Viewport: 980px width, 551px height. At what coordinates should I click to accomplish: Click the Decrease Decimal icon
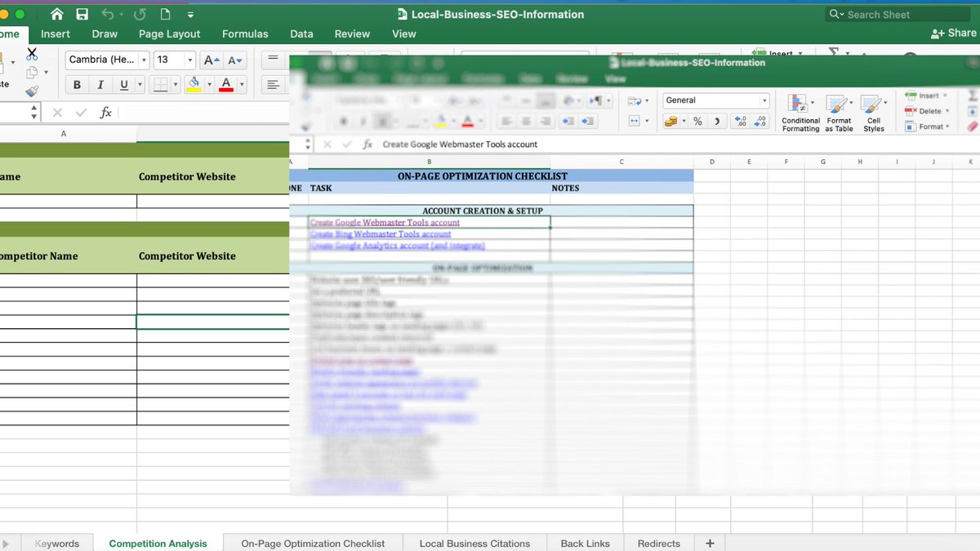pos(760,121)
